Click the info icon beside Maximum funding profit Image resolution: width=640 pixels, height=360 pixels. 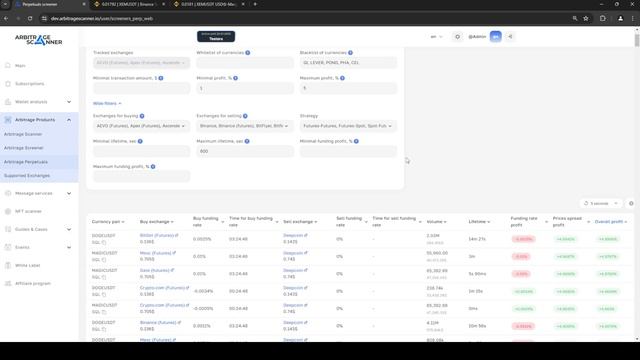153,167
